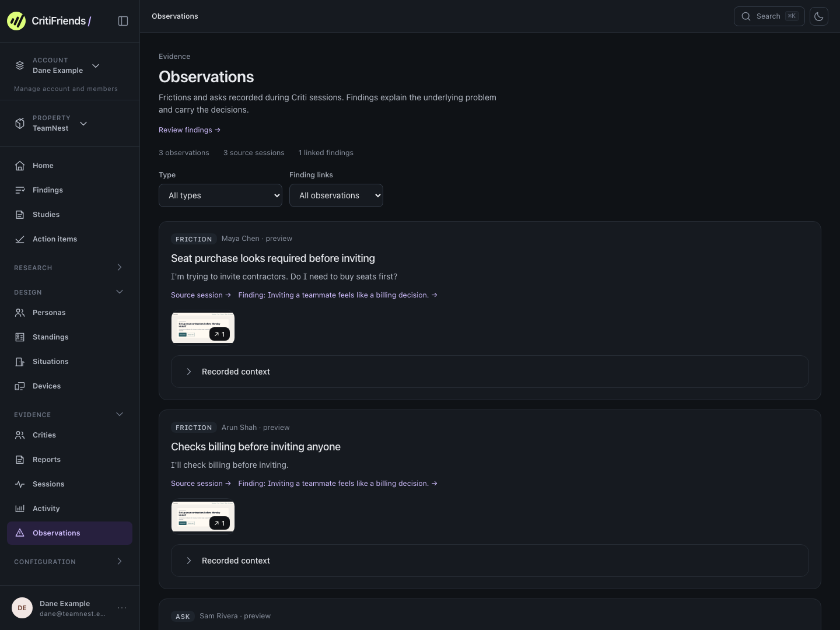Click the '1 linked findings' count
The width and height of the screenshot is (840, 630).
326,153
